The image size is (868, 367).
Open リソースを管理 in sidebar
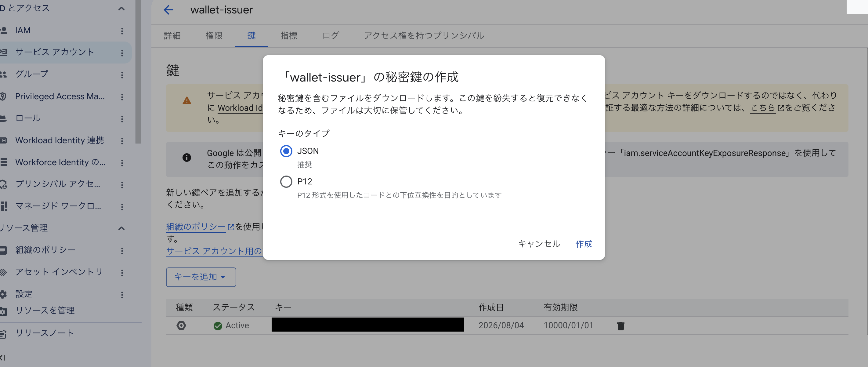(x=45, y=311)
